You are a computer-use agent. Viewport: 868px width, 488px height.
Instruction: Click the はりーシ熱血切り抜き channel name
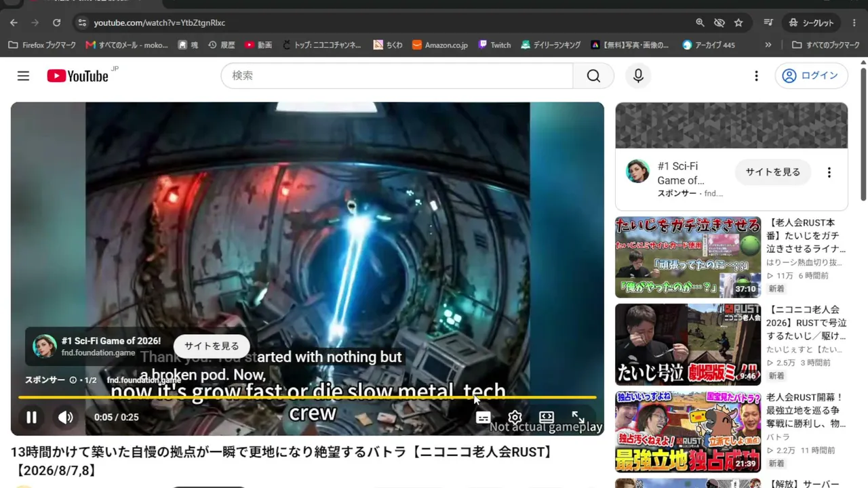point(804,262)
